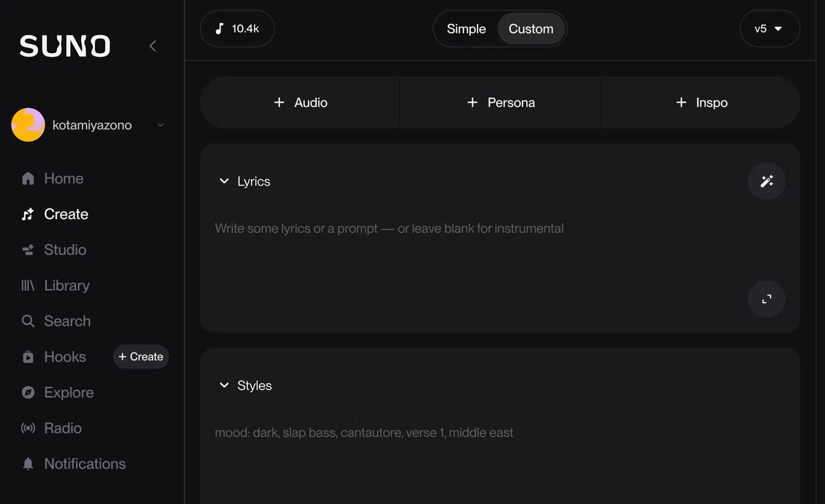The image size is (825, 504).
Task: Click the Home house icon
Action: [28, 179]
